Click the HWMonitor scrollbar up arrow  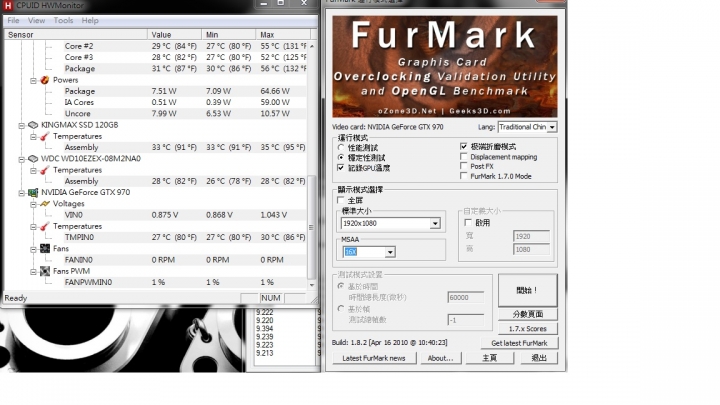(x=312, y=46)
